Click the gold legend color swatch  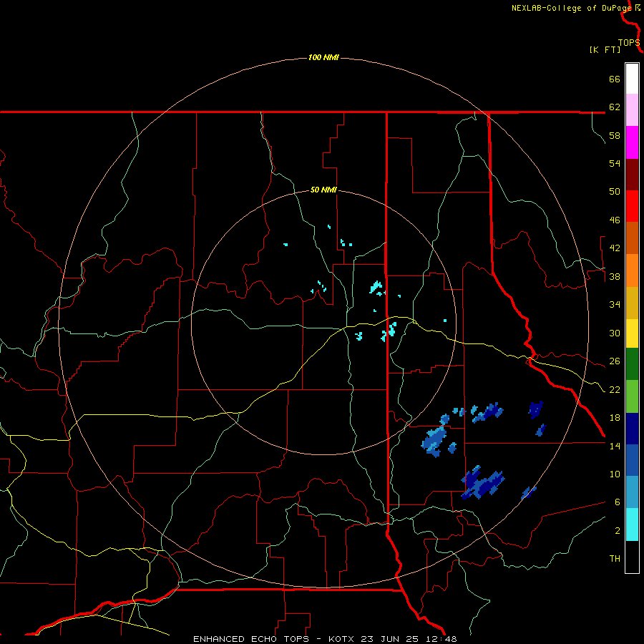[x=632, y=303]
